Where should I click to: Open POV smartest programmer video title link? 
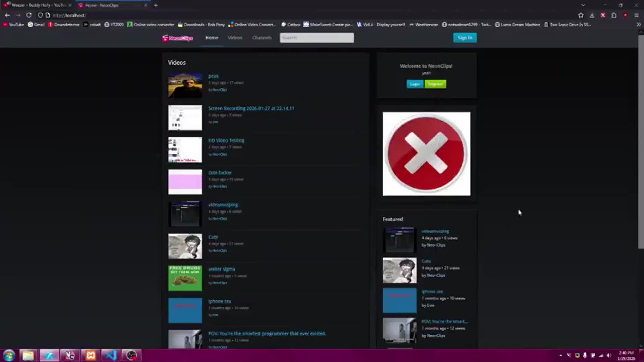(x=267, y=334)
